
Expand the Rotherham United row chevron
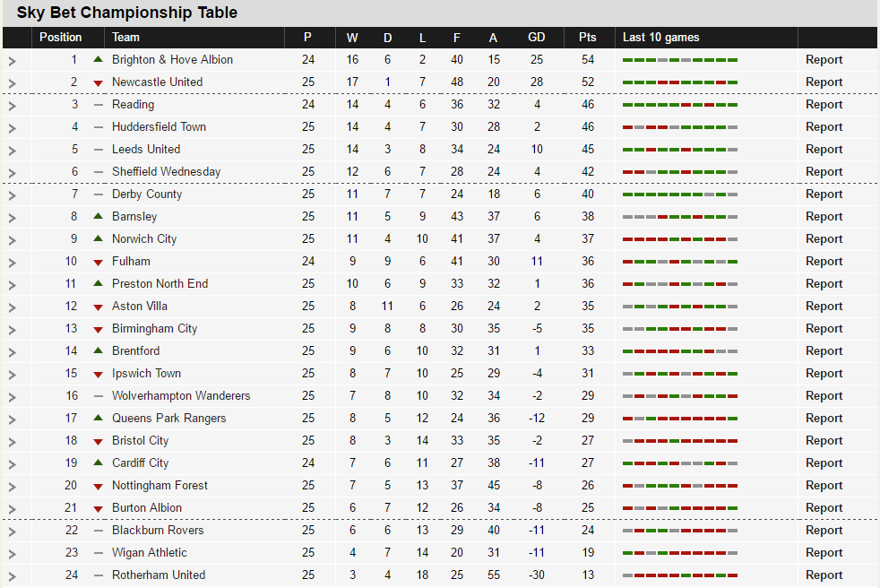click(13, 576)
